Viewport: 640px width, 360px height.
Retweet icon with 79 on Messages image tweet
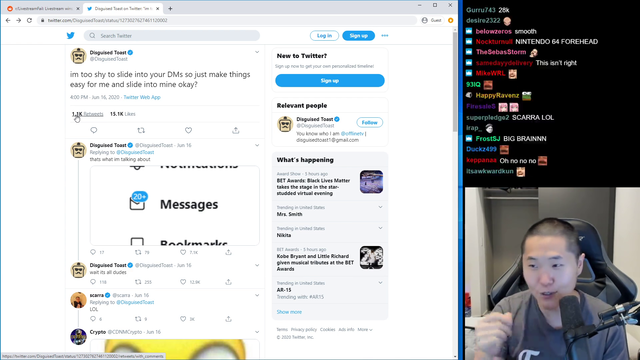(138, 252)
